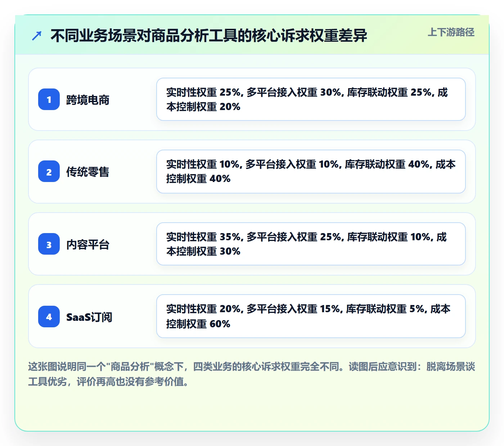The image size is (504, 446).
Task: Select the number 2 badge for 传统零售
Action: coord(49,171)
